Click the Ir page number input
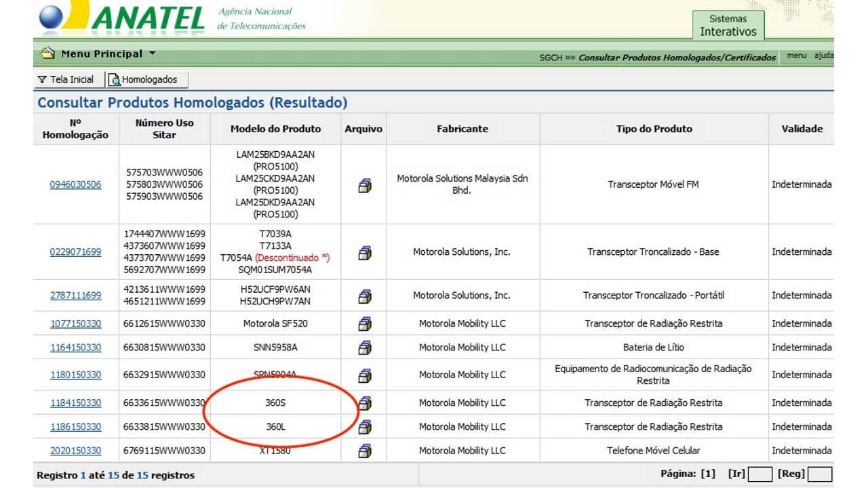This screenshot has height=488, width=868. tap(760, 474)
